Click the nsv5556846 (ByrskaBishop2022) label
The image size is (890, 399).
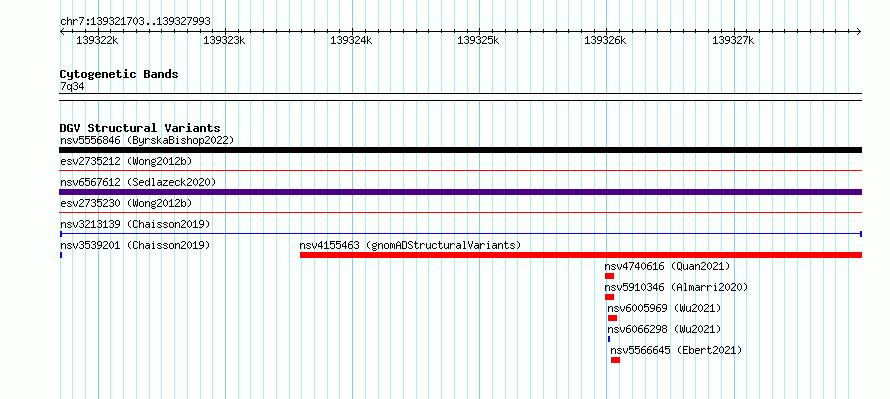(x=147, y=140)
